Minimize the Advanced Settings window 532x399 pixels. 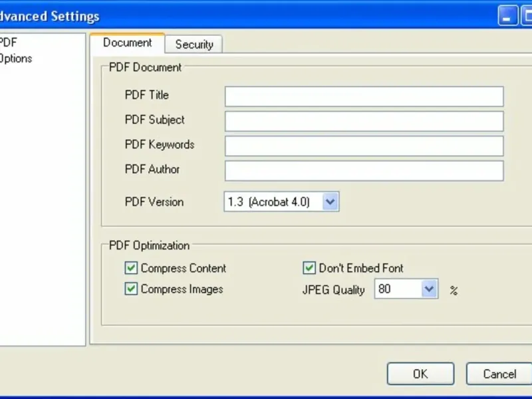(508, 16)
